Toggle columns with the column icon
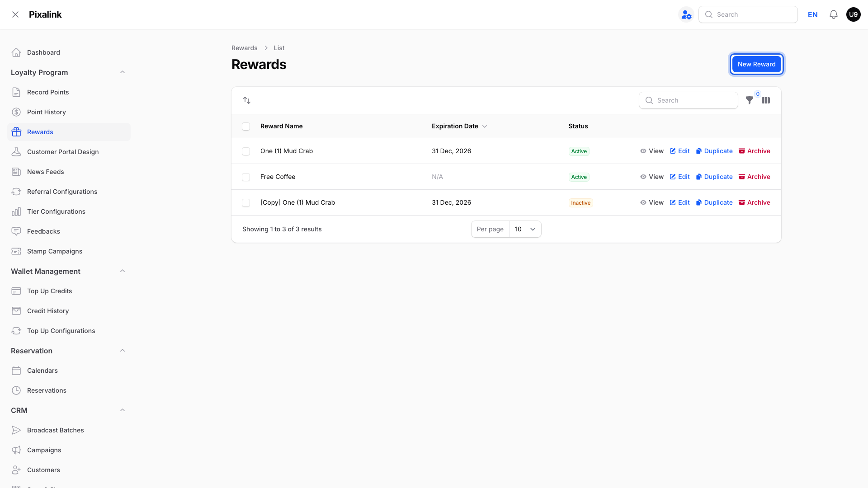The image size is (868, 488). (x=766, y=100)
